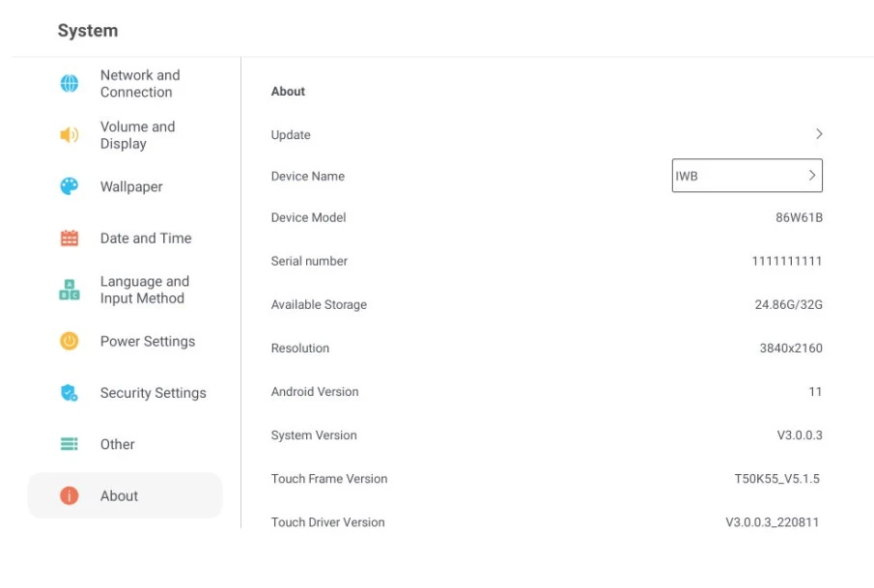
Task: Click the speaker icon for Volume and Display
Action: click(x=70, y=135)
